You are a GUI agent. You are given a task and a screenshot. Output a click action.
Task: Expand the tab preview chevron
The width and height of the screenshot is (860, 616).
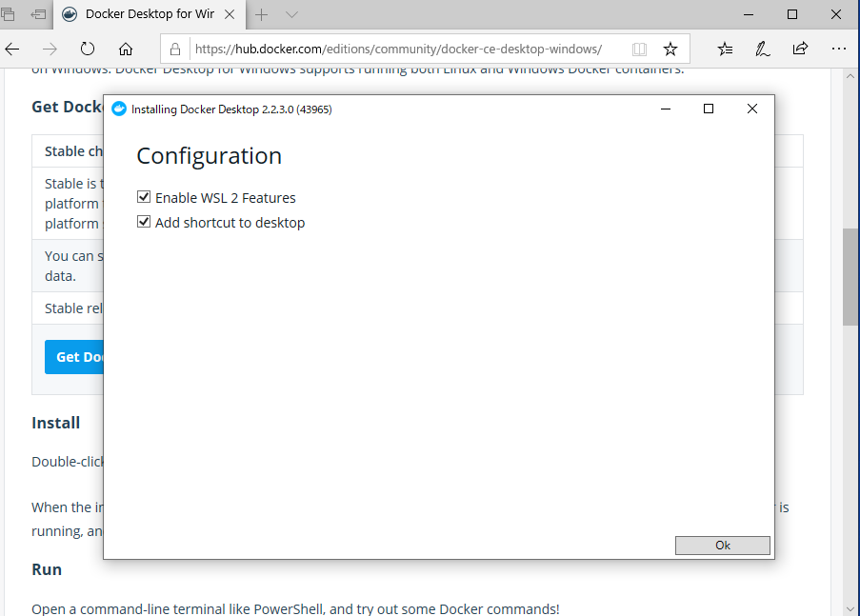coord(291,15)
